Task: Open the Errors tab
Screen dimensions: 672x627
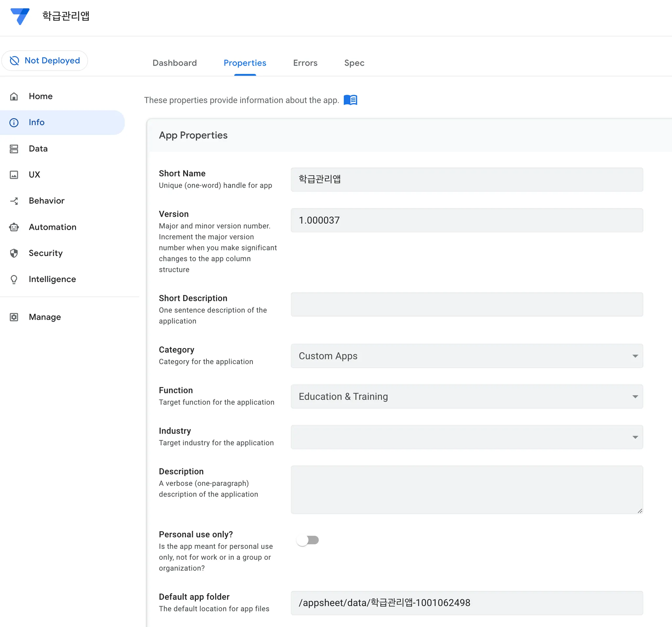Action: [305, 63]
